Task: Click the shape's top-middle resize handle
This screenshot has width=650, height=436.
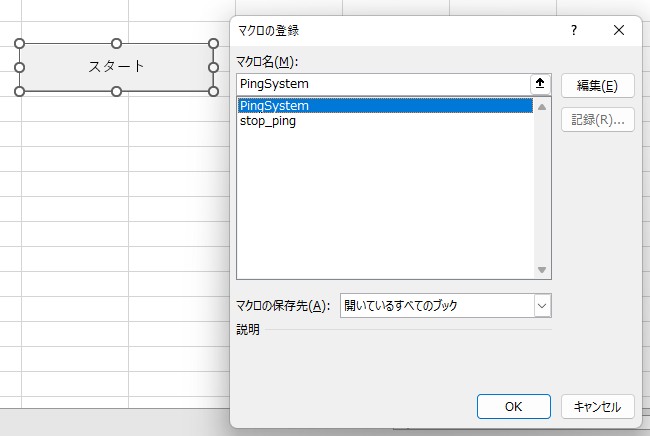Action: [116, 44]
